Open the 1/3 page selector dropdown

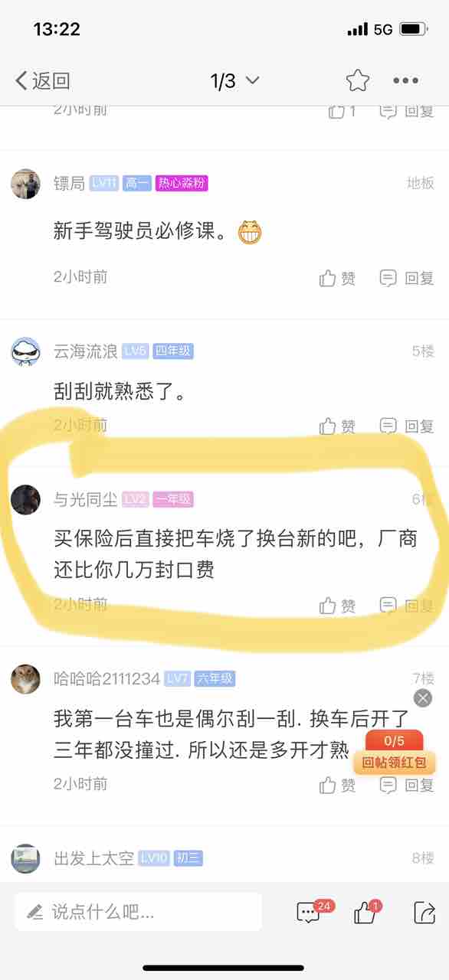click(x=235, y=80)
